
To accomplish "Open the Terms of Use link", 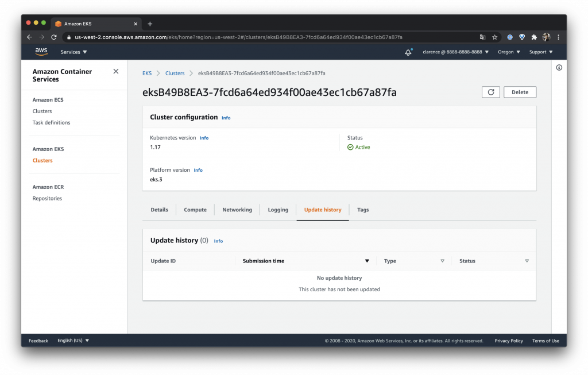I will pyautogui.click(x=546, y=341).
